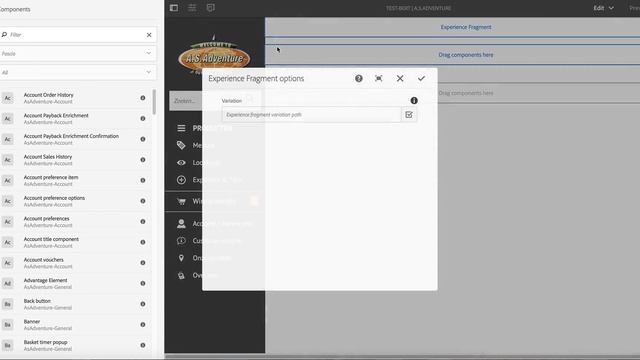Show info for Account Payback Enrichment component
Viewport: 640px width, 360px height.
point(143,118)
